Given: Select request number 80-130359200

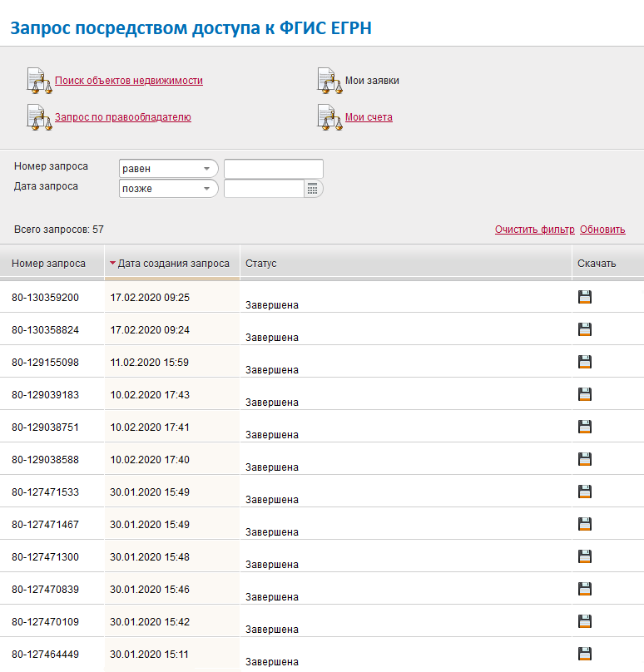Looking at the screenshot, I should pos(45,298).
